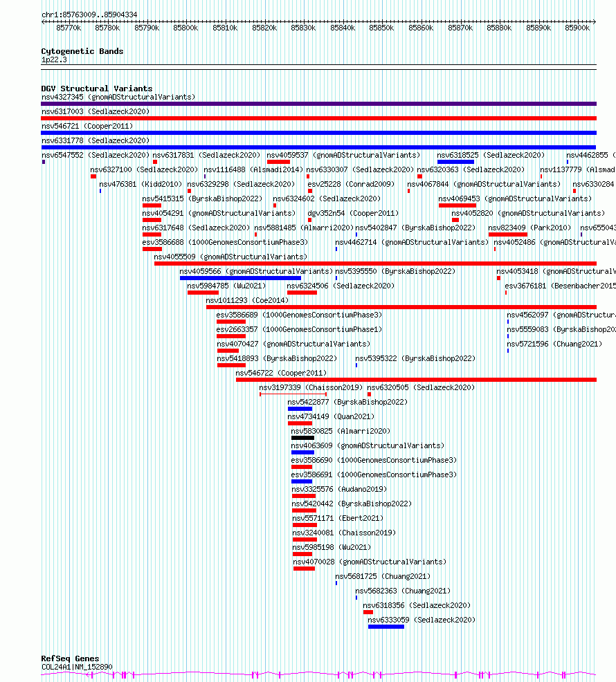Click nsv6327100 (Sedlazeck2020) label
Viewport: 616px width, 682px height.
144,169
